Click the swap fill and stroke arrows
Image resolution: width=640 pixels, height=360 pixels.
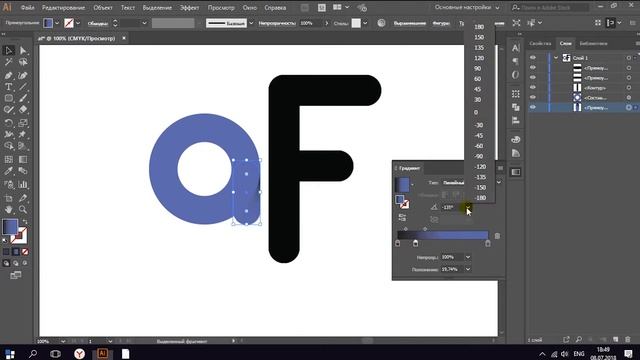pyautogui.click(x=25, y=222)
